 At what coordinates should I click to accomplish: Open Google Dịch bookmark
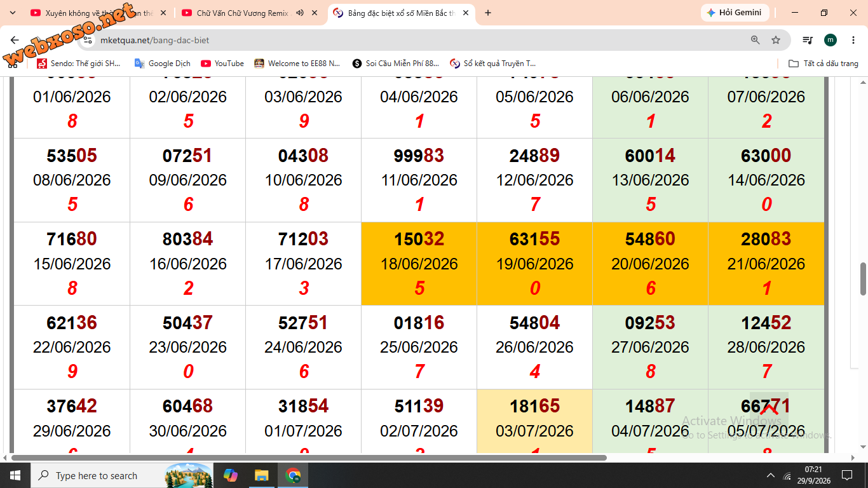point(162,64)
